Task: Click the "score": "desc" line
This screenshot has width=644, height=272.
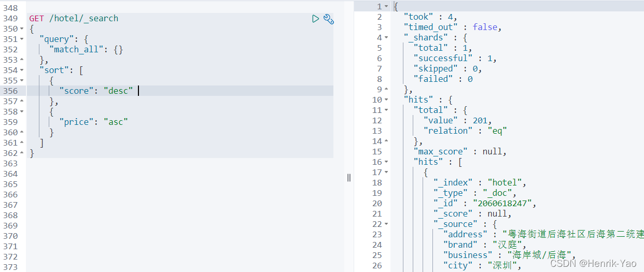Action: (96, 91)
